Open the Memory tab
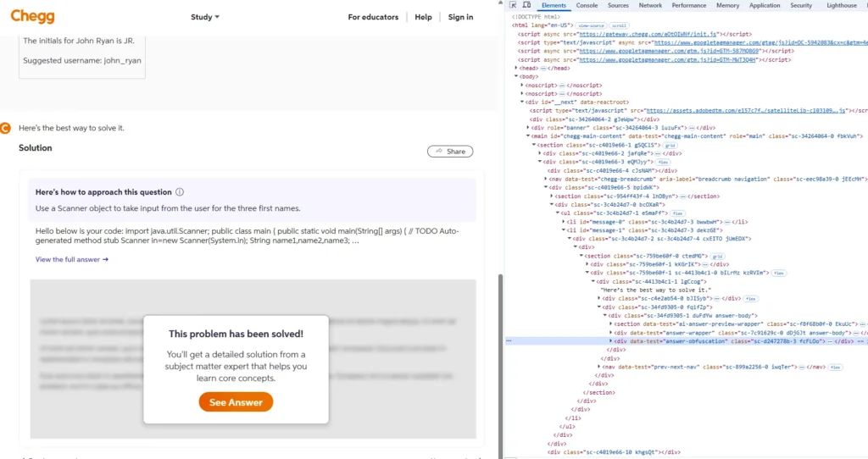868x459 pixels. coord(727,5)
